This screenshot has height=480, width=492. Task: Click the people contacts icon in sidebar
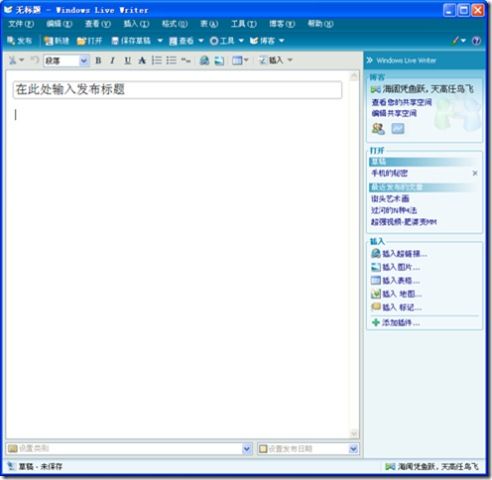coord(378,128)
